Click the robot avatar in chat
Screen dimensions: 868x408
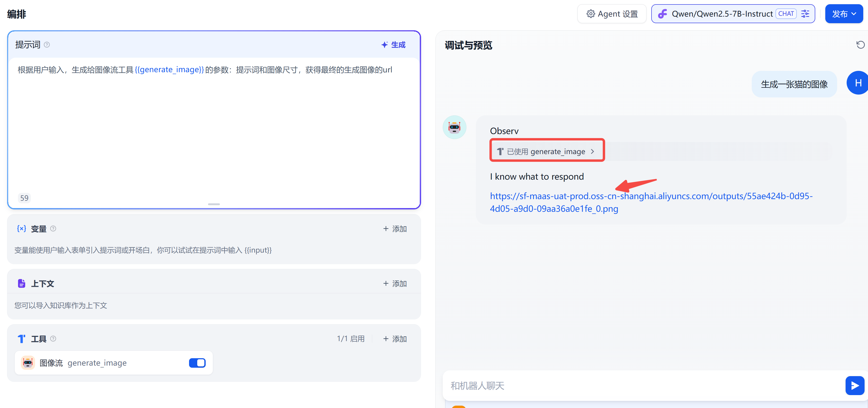pyautogui.click(x=454, y=127)
